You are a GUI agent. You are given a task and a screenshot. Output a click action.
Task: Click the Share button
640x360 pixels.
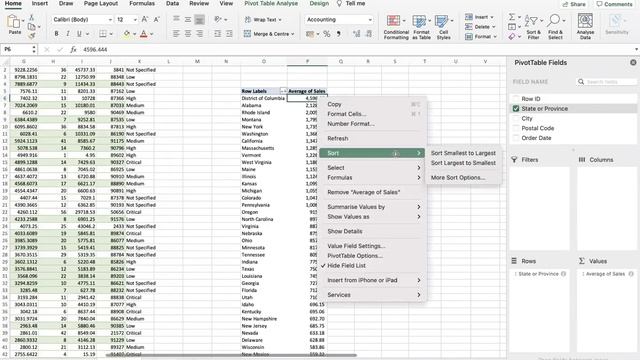(574, 4)
